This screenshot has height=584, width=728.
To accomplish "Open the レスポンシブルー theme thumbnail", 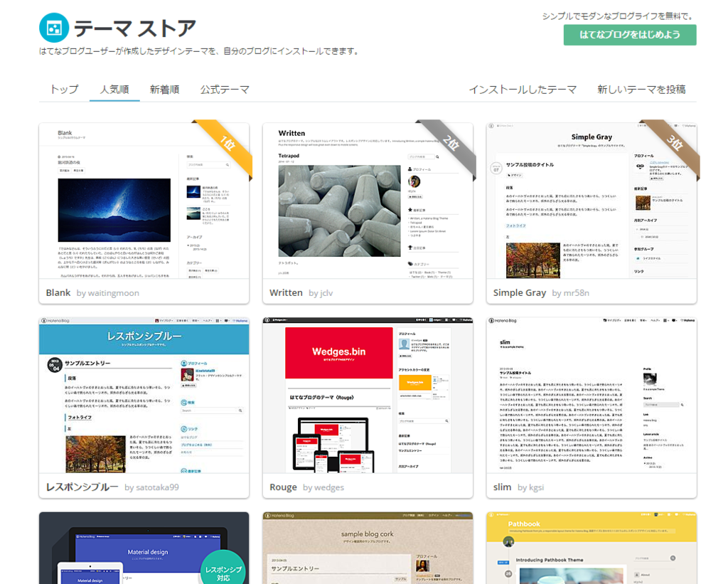I will click(144, 395).
